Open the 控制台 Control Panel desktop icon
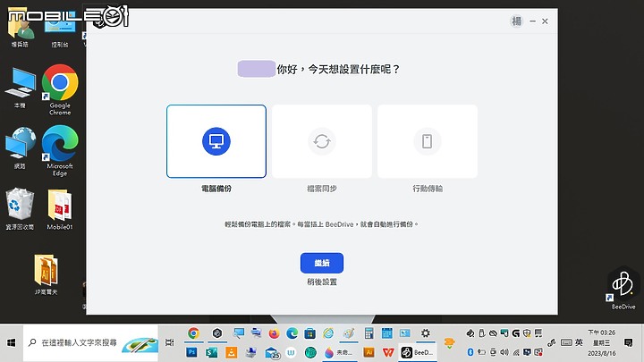The width and height of the screenshot is (644, 362). pos(60,29)
